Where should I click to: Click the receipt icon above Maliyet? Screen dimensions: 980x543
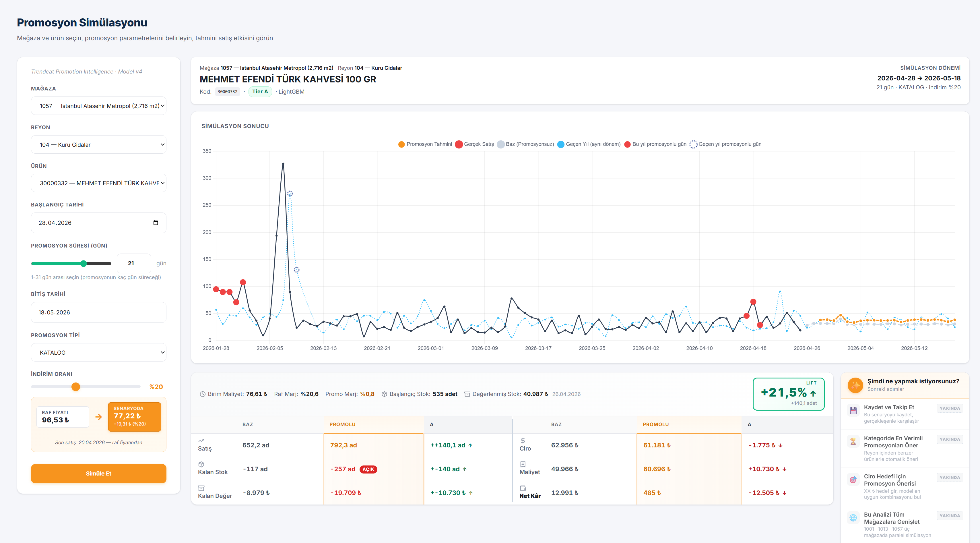click(x=523, y=464)
